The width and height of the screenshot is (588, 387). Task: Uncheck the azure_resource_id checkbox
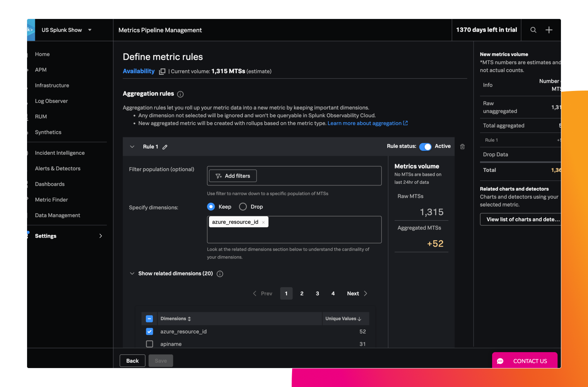pos(150,332)
